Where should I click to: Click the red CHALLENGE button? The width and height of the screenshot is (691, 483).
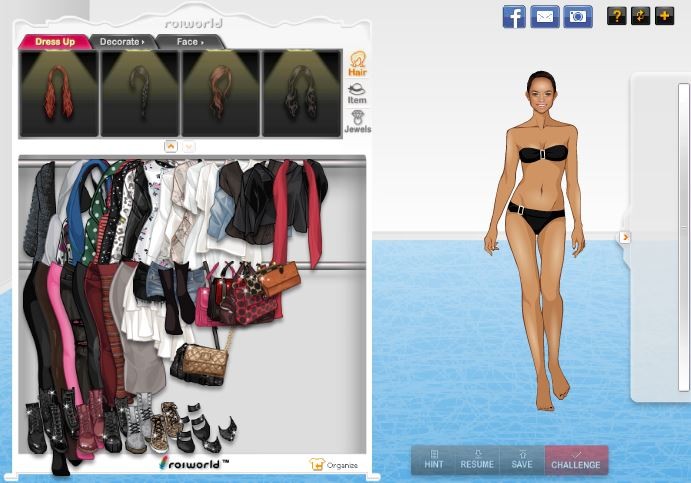(576, 460)
